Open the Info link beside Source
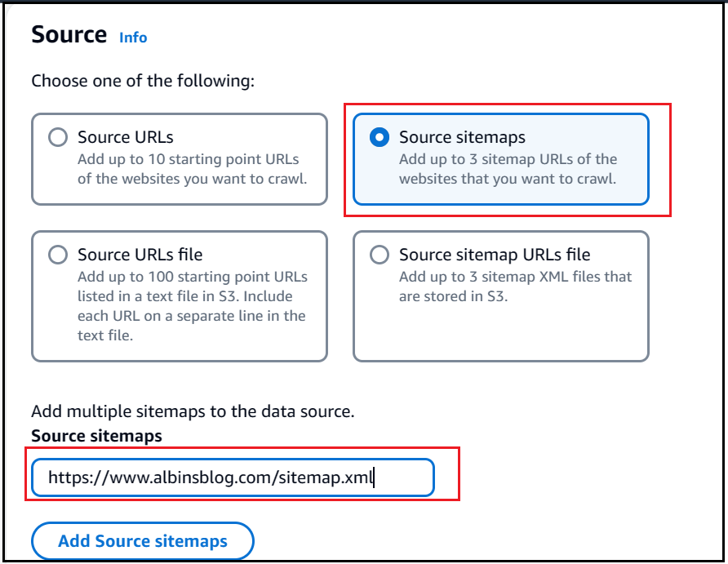This screenshot has height=564, width=728. (133, 38)
